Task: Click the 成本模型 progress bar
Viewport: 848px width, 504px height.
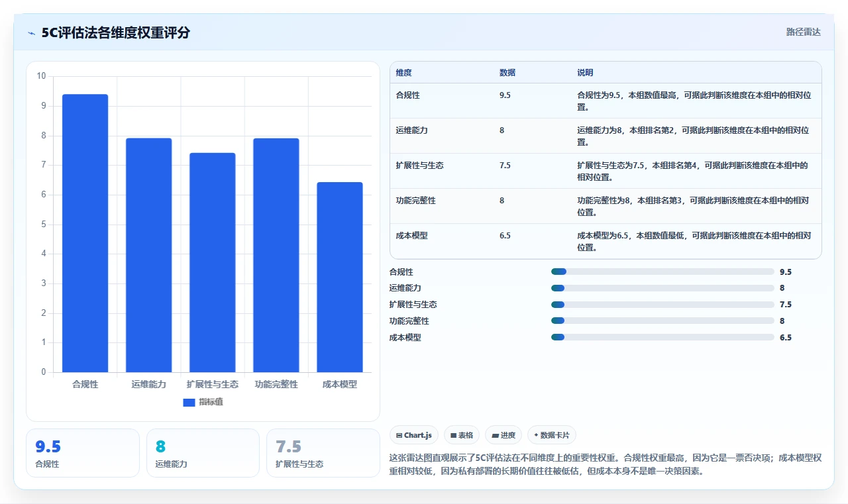Action: 662,337
